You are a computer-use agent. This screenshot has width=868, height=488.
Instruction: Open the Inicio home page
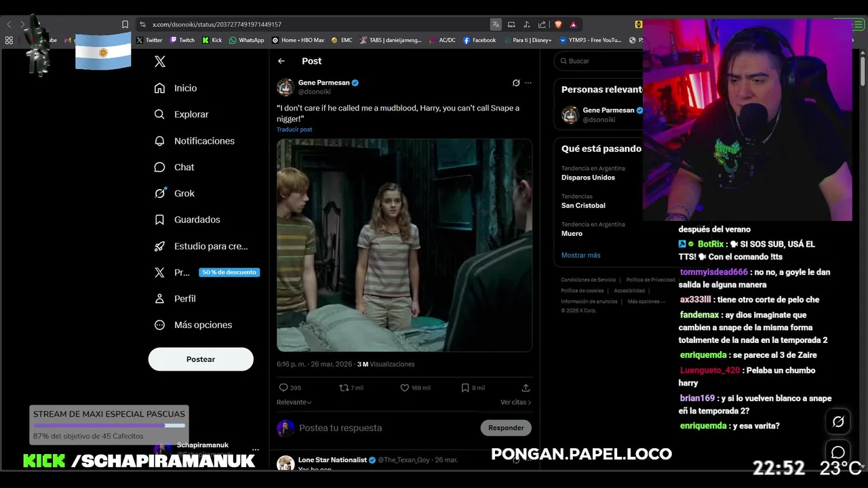176,88
